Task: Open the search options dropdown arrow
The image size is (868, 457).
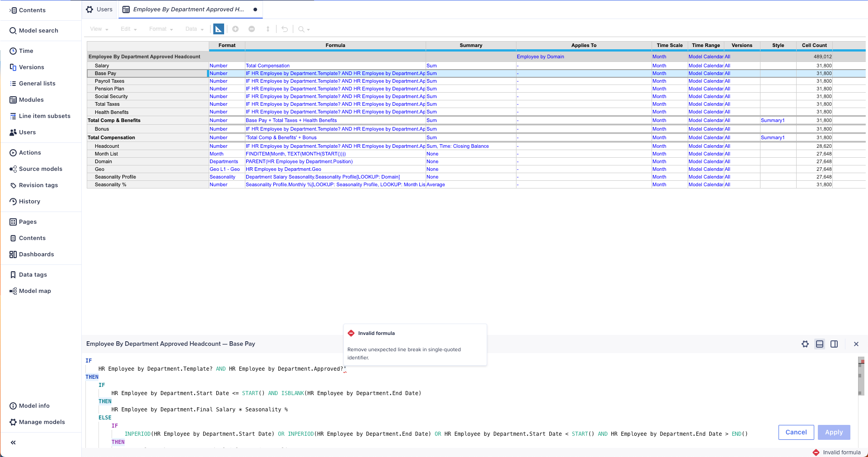Action: (x=308, y=29)
